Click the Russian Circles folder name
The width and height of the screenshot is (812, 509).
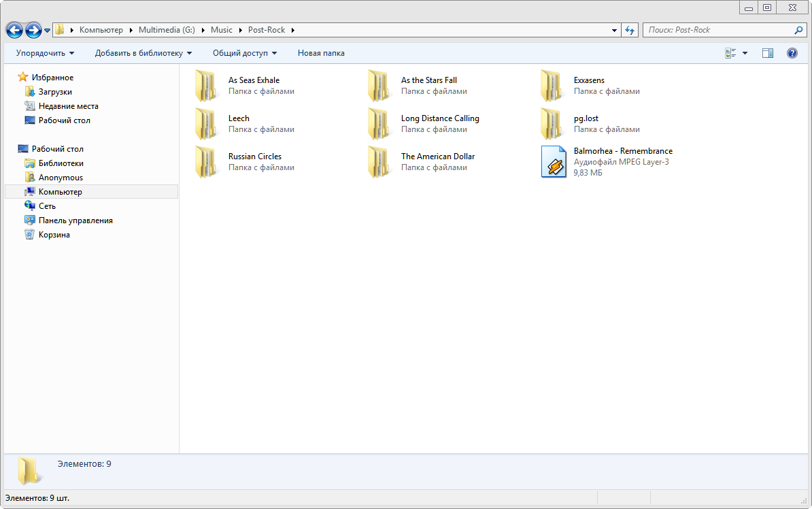[x=255, y=157]
